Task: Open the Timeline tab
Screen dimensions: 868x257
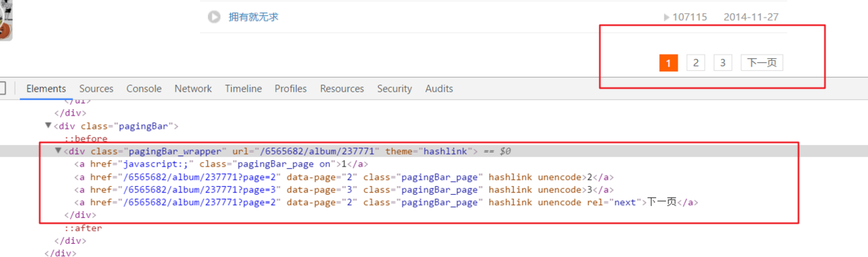Action: (x=244, y=89)
